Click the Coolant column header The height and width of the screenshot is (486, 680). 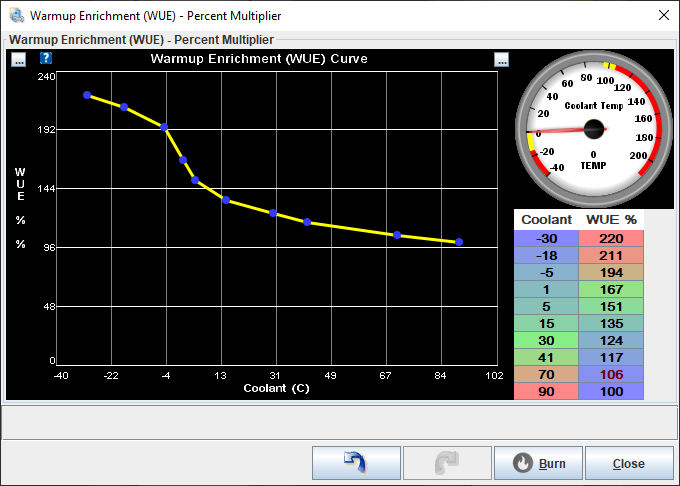(x=546, y=220)
